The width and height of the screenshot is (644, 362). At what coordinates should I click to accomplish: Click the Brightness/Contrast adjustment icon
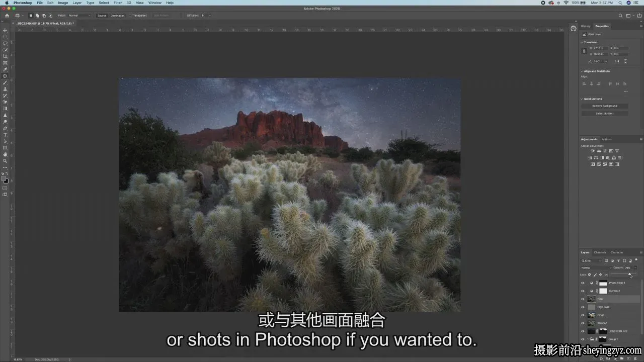click(x=593, y=151)
